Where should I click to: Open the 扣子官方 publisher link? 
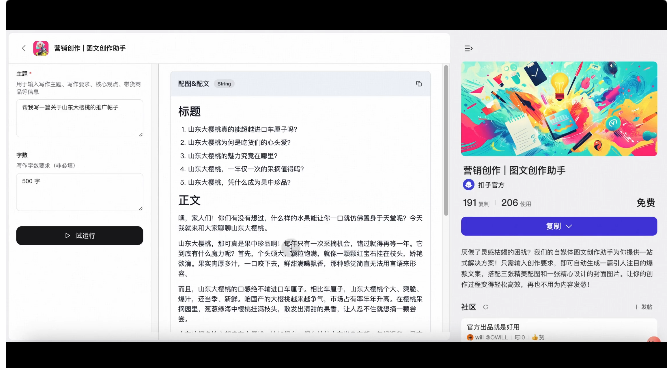pos(491,185)
